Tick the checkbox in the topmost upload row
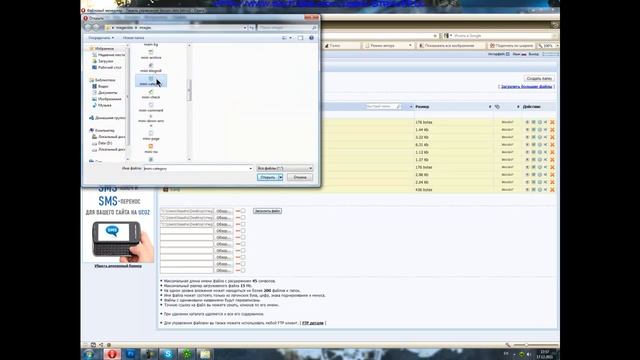 pos(243,211)
